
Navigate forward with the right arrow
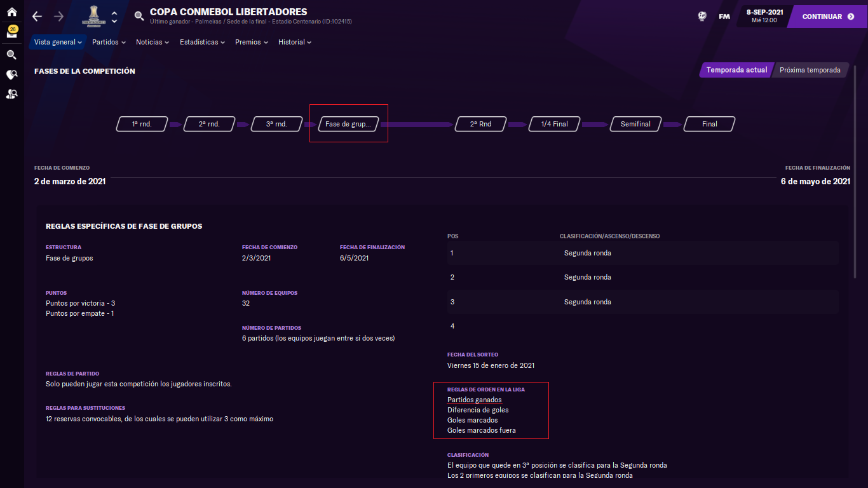coord(58,17)
